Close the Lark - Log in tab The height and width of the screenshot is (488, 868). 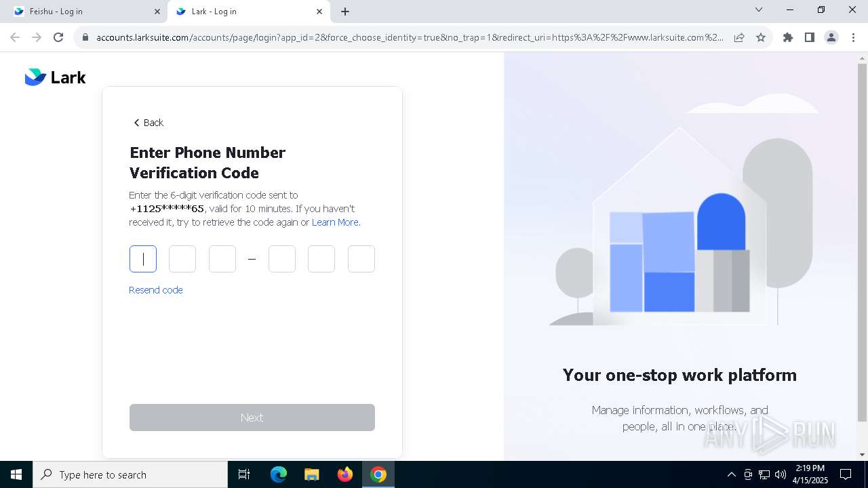click(319, 12)
